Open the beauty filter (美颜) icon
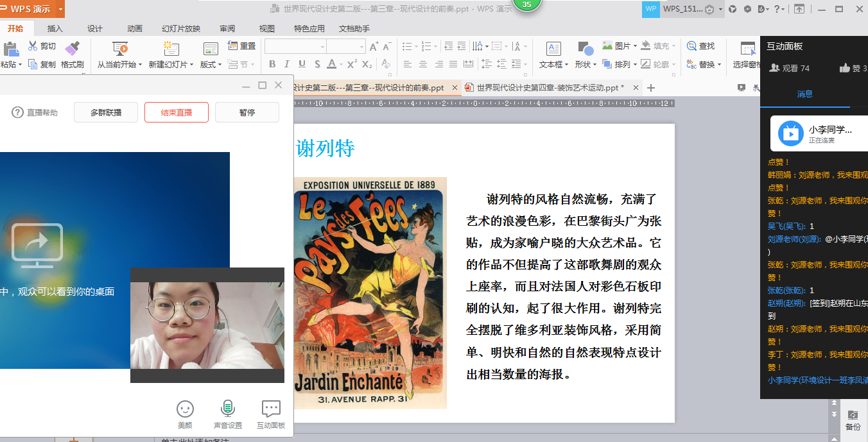This screenshot has height=442, width=868. (x=185, y=409)
